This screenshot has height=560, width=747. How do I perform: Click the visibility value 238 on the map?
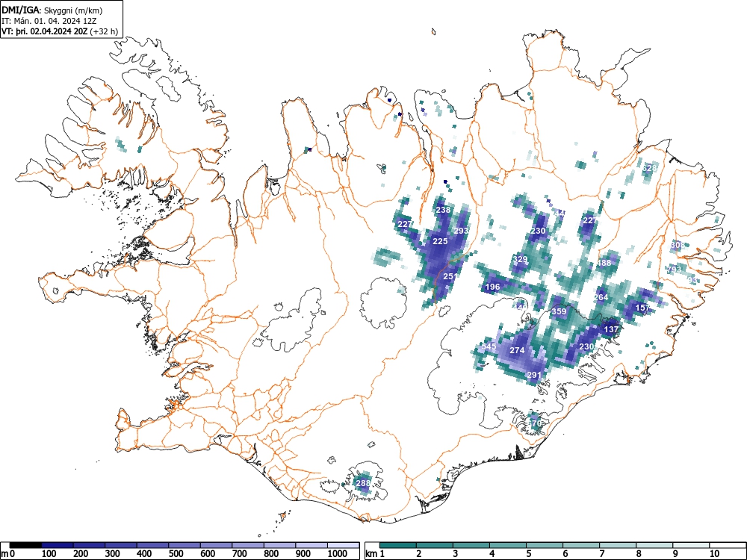click(x=443, y=210)
